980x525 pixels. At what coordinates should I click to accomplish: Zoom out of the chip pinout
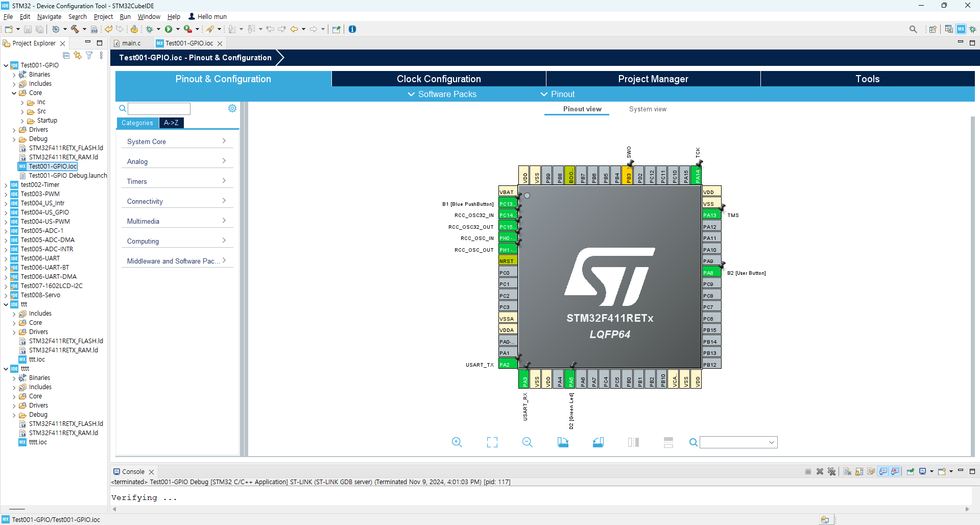click(528, 442)
